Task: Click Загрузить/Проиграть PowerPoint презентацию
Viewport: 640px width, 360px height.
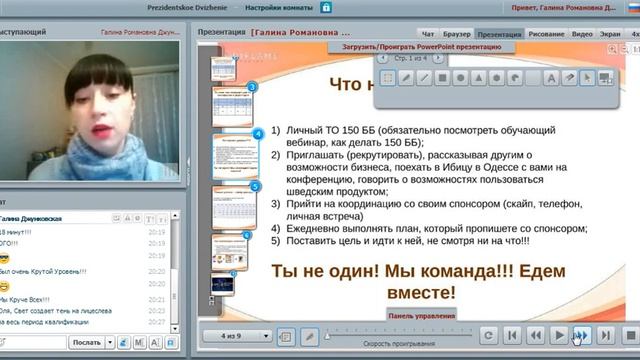Action: (x=422, y=47)
